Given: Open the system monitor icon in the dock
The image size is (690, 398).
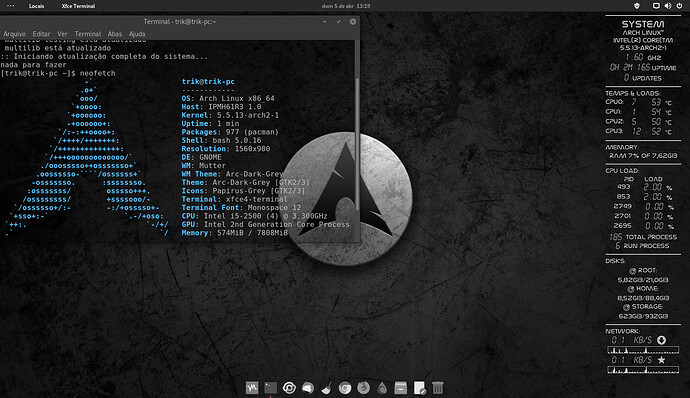Looking at the screenshot, I should pos(252,388).
